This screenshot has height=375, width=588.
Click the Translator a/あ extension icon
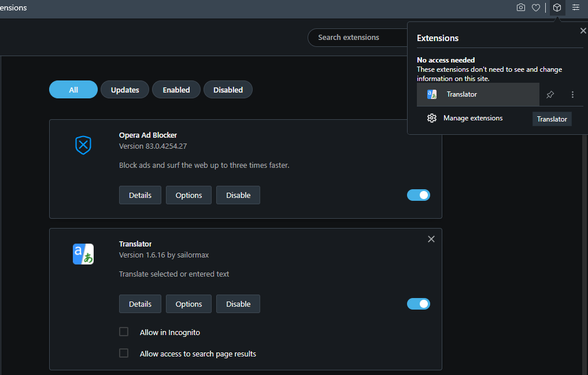pyautogui.click(x=83, y=253)
